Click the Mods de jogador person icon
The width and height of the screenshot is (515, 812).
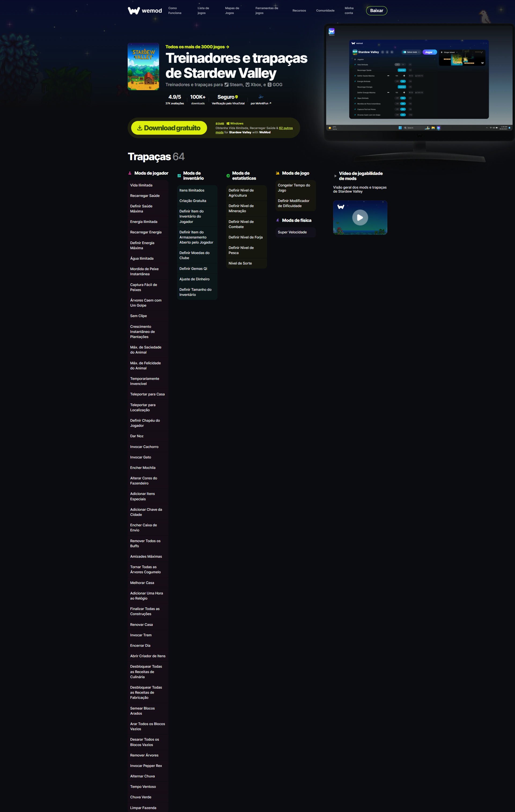point(130,173)
